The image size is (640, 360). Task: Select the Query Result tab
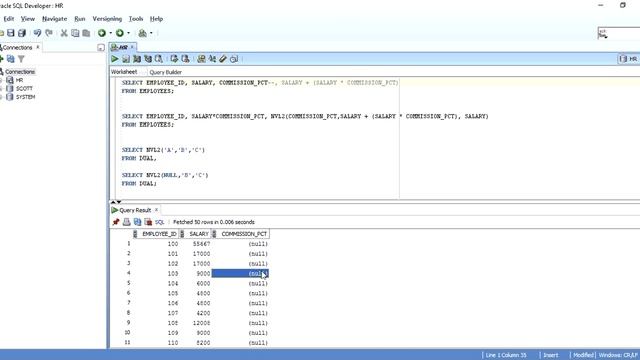click(135, 210)
